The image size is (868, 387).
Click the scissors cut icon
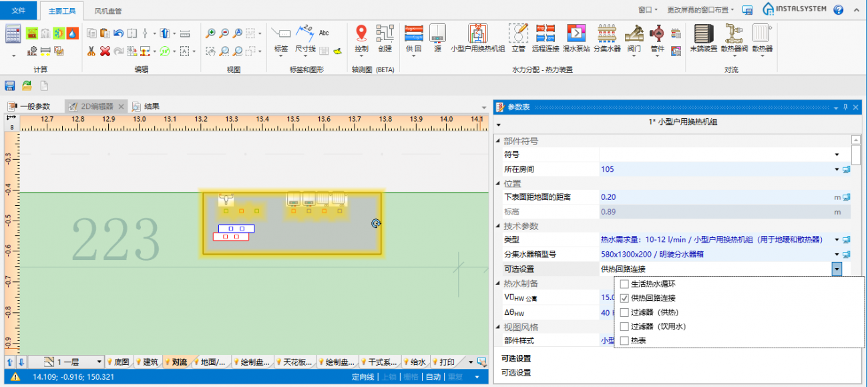pyautogui.click(x=91, y=51)
